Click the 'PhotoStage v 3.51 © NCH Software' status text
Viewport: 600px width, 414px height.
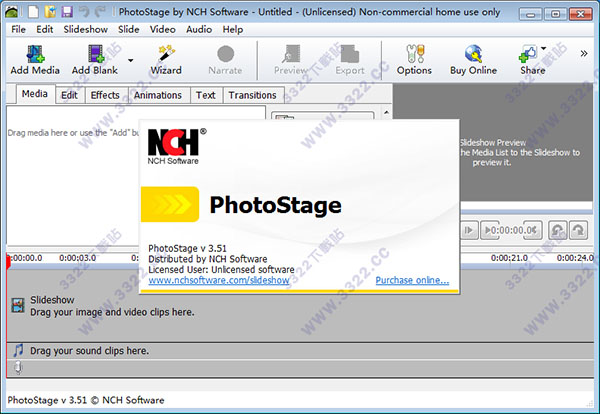point(86,400)
